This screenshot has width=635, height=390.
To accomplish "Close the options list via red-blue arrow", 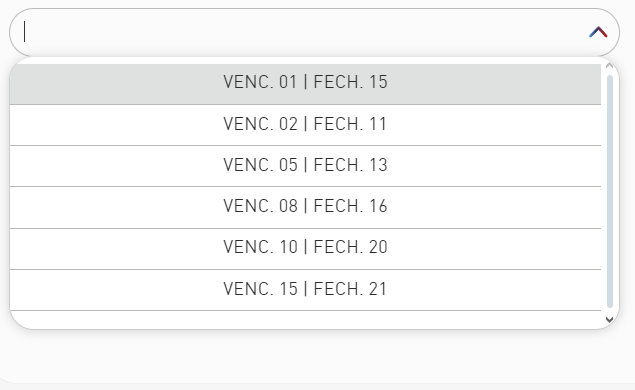I will click(598, 32).
